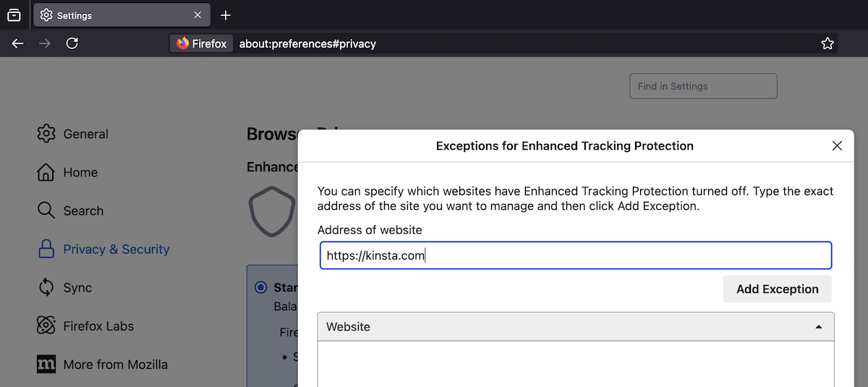Click the General gear icon in the sidebar
This screenshot has height=387, width=868.
click(46, 134)
